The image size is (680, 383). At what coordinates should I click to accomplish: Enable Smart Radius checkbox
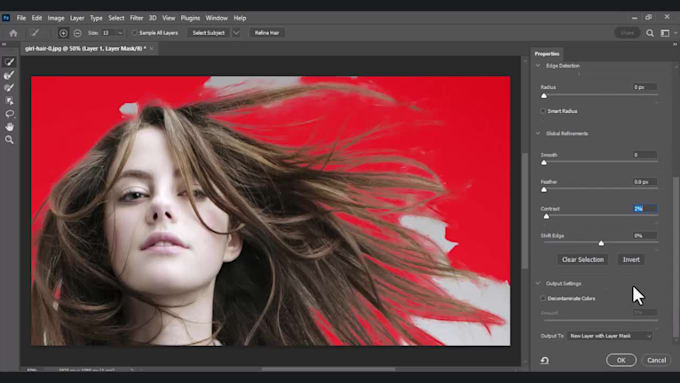click(543, 111)
